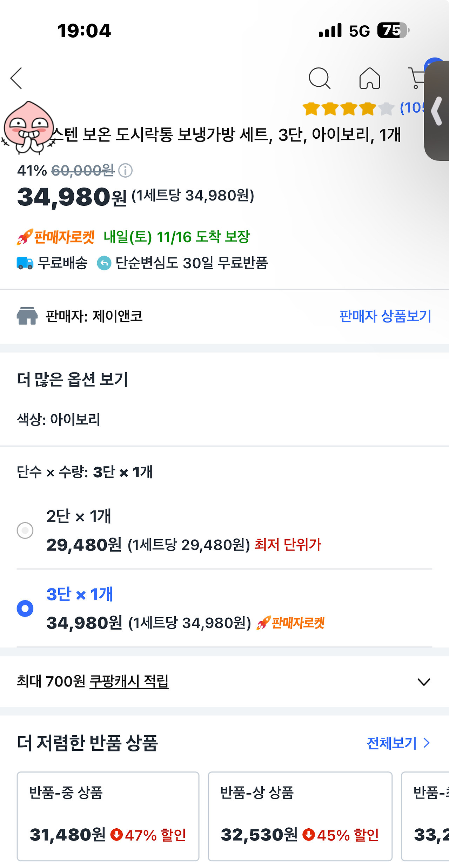Image resolution: width=449 pixels, height=868 pixels.
Task: Tap the seller storefront icon beside 제이앤코
Action: (27, 316)
